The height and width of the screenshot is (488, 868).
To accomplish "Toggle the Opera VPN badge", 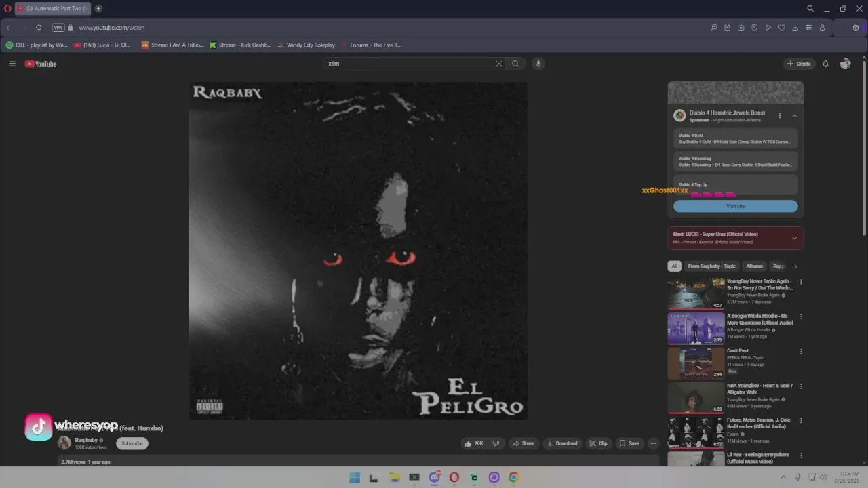I will [x=58, y=28].
